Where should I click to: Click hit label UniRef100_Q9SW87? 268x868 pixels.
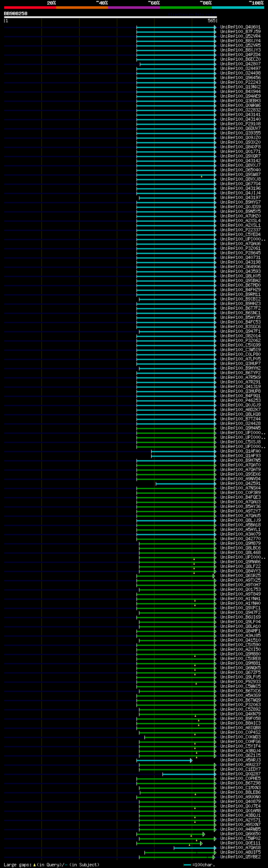point(240,174)
